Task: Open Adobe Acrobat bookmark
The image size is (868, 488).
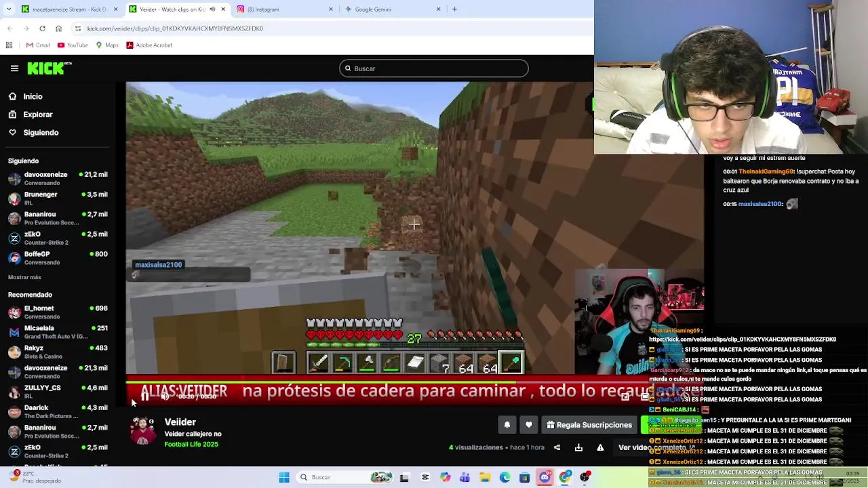Action: 149,45
